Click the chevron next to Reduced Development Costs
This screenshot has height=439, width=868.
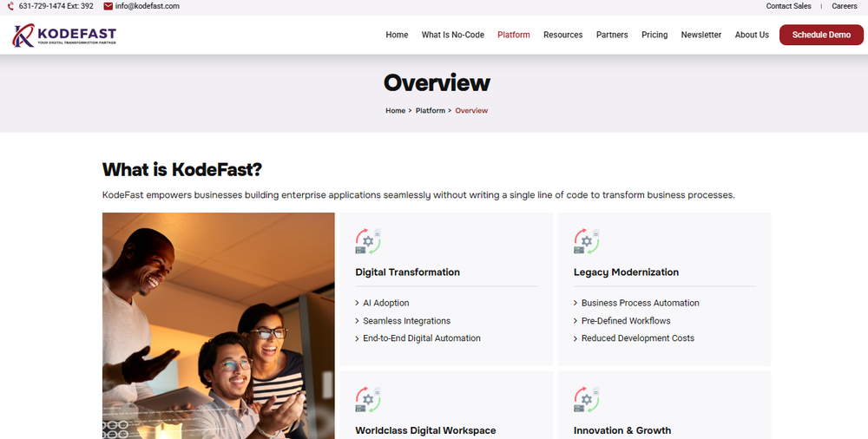coord(575,339)
